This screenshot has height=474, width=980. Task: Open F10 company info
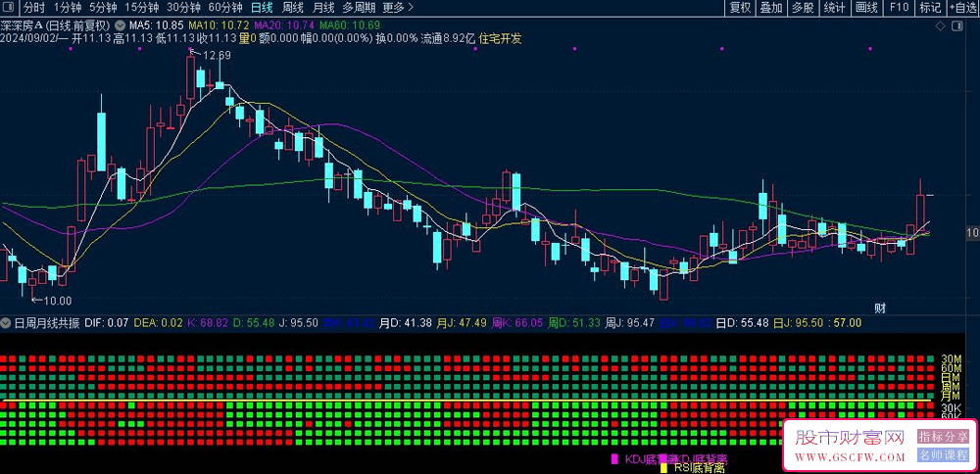point(899,8)
